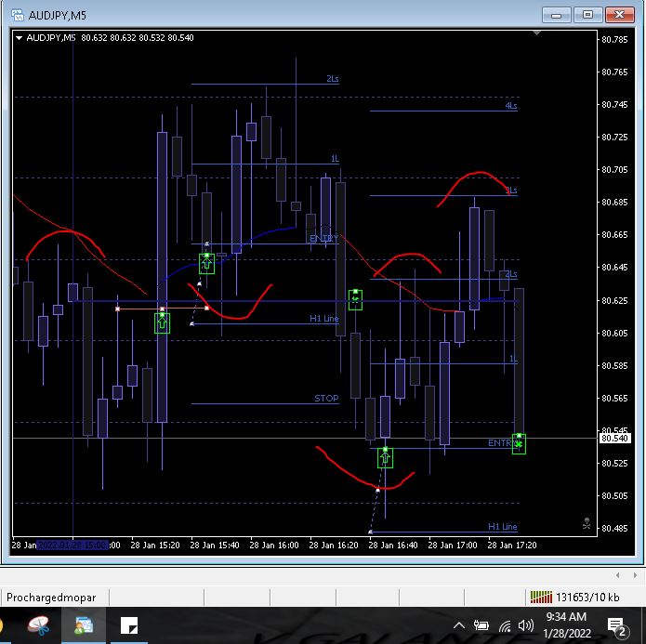Viewport: 646px width, 644px height.
Task: Click the 28 Jan 15:20 time label
Action: (155, 545)
